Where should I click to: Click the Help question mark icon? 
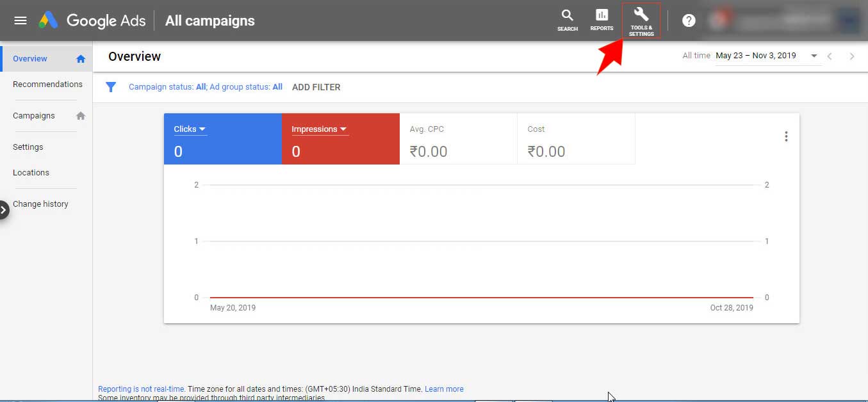tap(689, 20)
